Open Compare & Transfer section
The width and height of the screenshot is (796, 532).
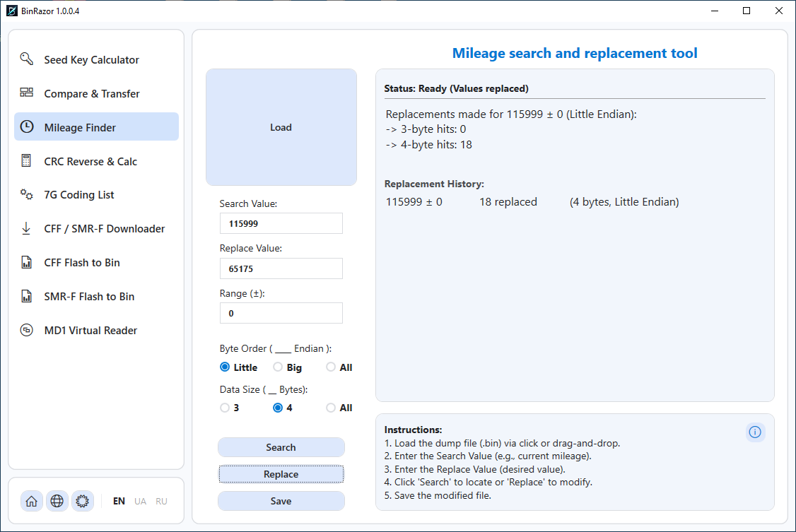point(96,93)
